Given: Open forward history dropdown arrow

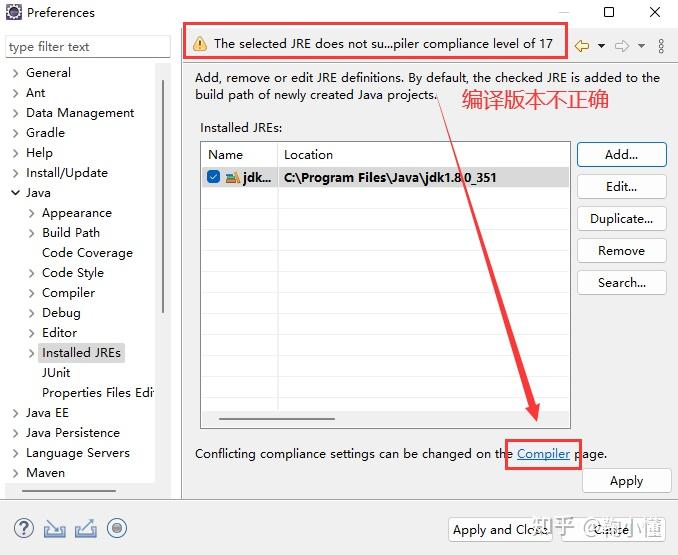Looking at the screenshot, I should tap(642, 46).
